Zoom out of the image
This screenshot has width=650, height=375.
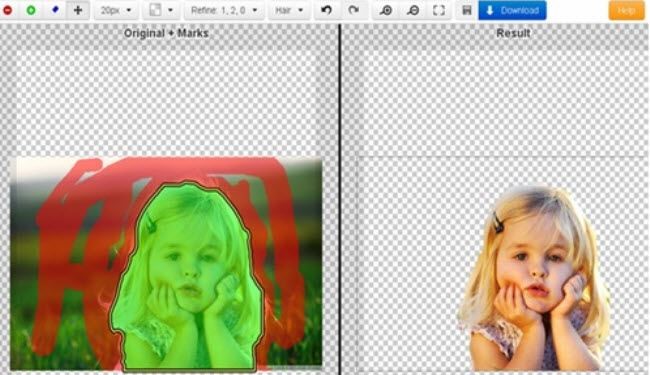point(412,10)
